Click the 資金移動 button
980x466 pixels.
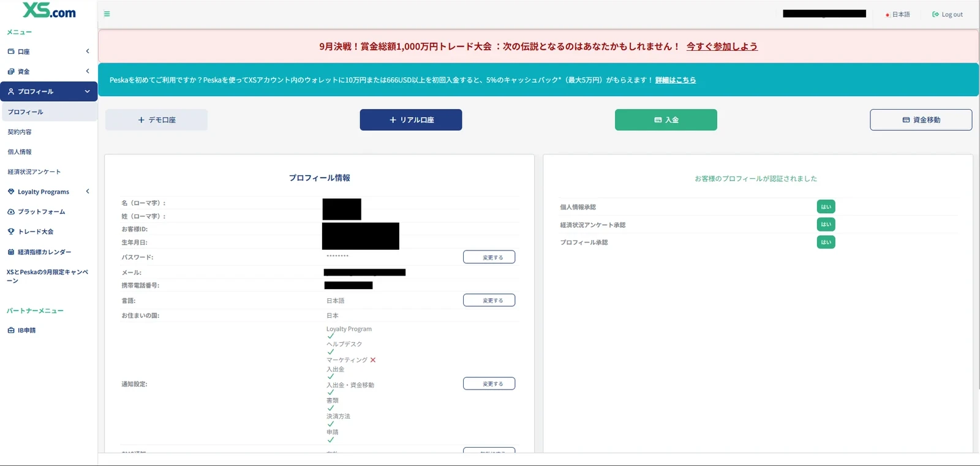click(x=921, y=120)
